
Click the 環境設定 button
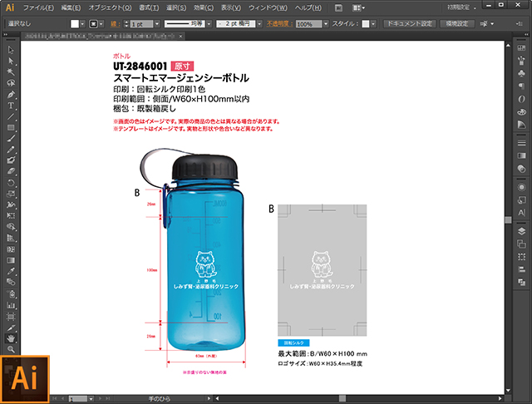457,24
